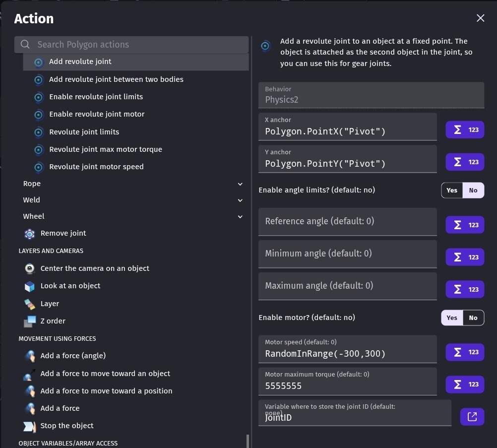The width and height of the screenshot is (497, 448).
Task: Click the camera icon for Center the camera
Action: 30,268
